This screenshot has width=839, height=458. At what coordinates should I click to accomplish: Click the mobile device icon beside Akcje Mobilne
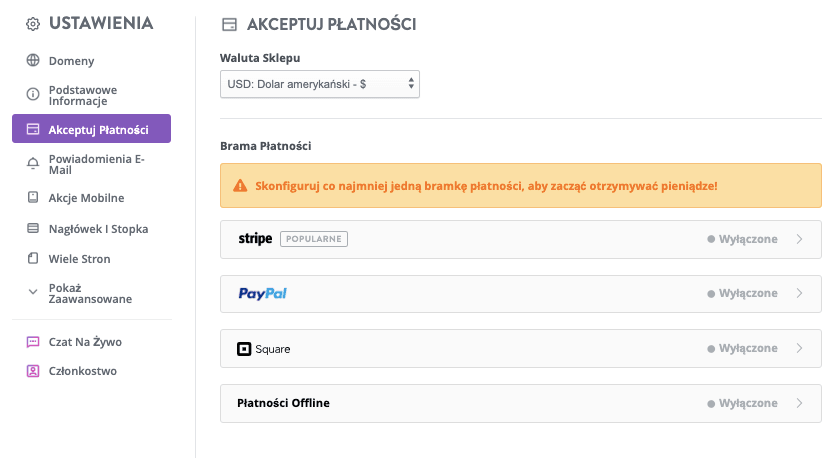pos(33,197)
